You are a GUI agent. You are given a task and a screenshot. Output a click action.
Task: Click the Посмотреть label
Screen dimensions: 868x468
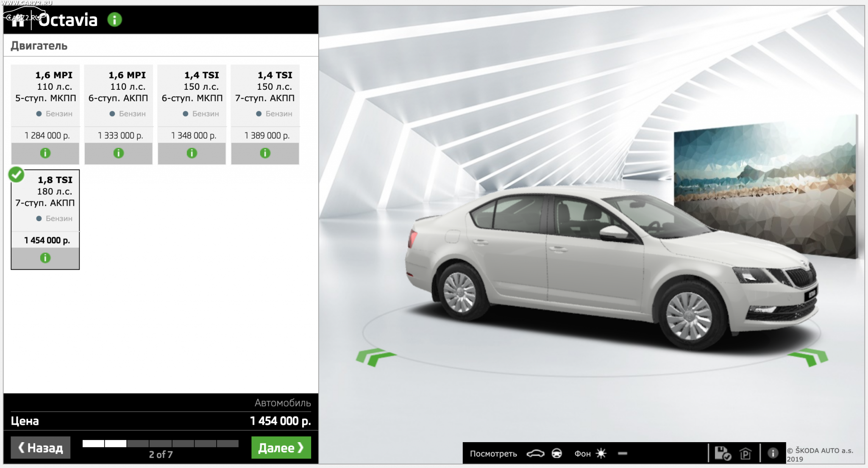(x=493, y=454)
